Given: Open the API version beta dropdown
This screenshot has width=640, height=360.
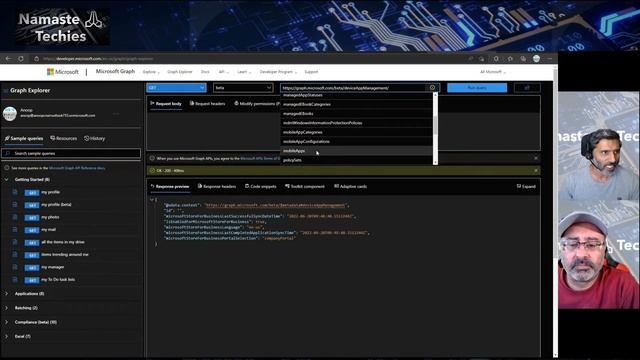Looking at the screenshot, I should [243, 88].
